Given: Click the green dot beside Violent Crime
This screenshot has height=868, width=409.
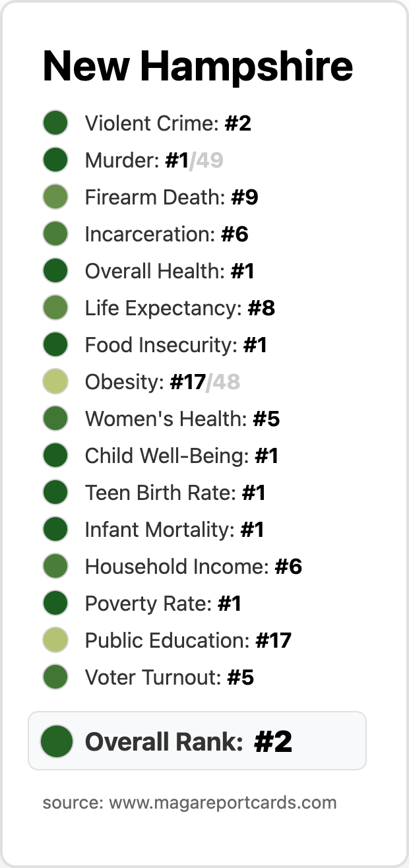Looking at the screenshot, I should click(x=56, y=123).
